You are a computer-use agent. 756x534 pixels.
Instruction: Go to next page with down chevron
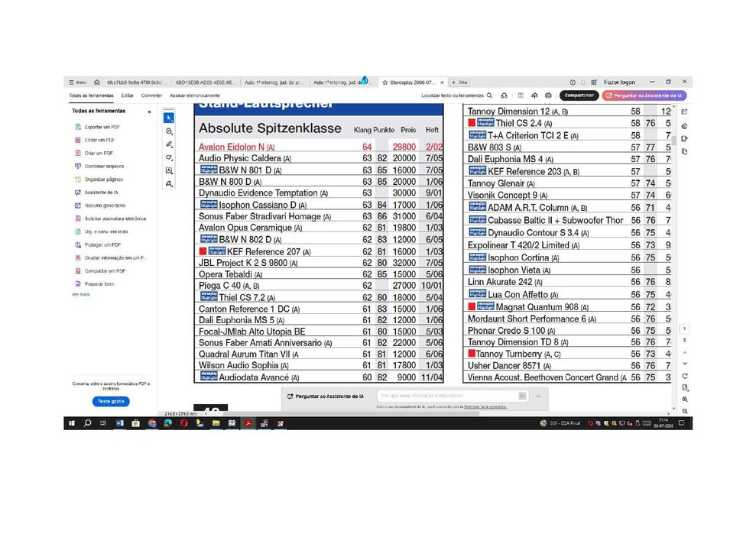point(685,364)
